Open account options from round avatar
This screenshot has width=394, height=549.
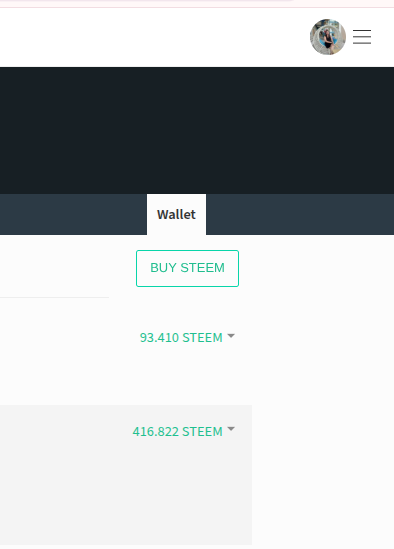tap(328, 37)
